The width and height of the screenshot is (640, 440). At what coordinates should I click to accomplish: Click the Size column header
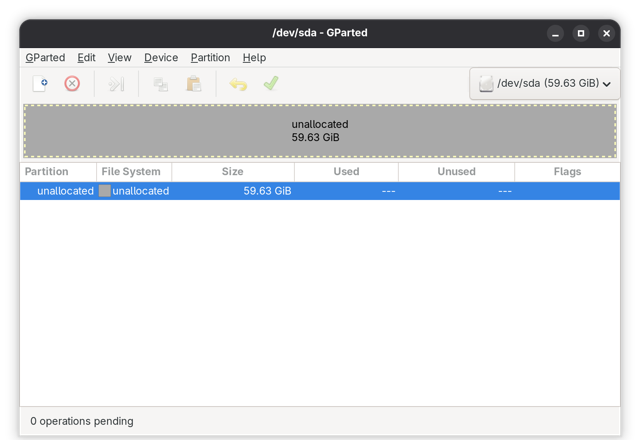click(x=233, y=171)
